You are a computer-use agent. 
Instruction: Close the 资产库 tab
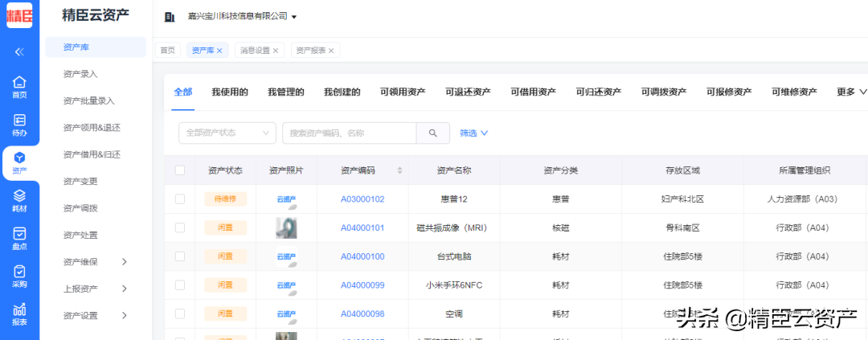(x=219, y=51)
